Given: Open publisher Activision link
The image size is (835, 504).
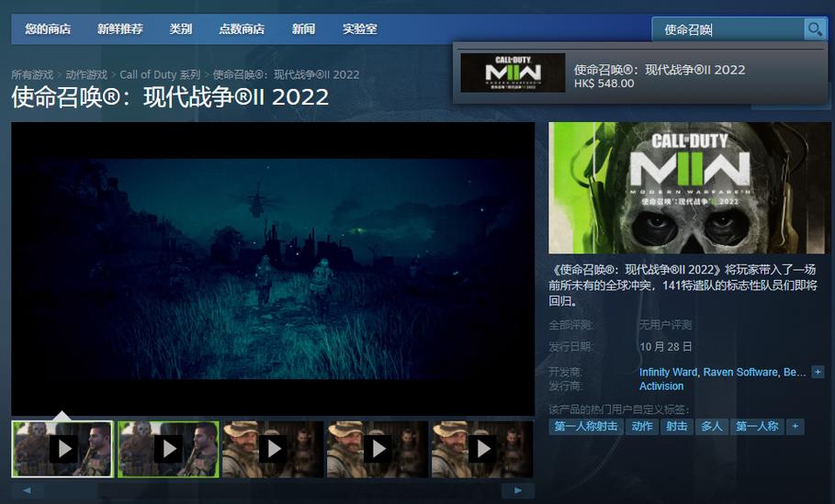Looking at the screenshot, I should point(661,386).
